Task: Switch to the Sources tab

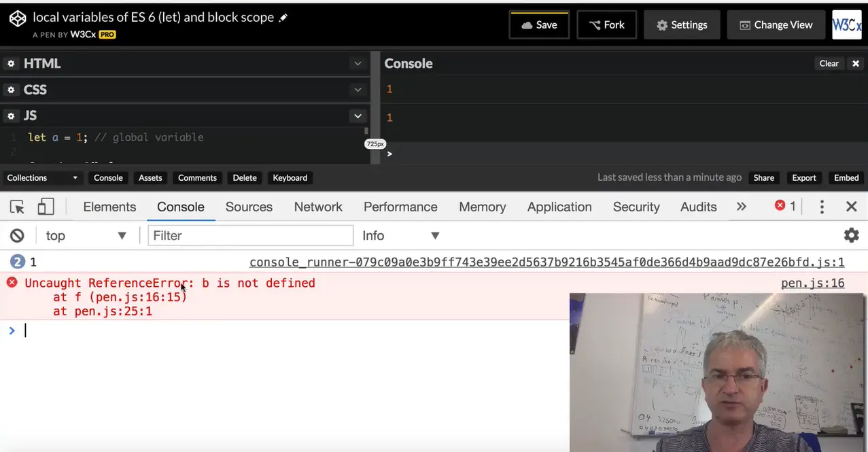Action: coord(249,207)
